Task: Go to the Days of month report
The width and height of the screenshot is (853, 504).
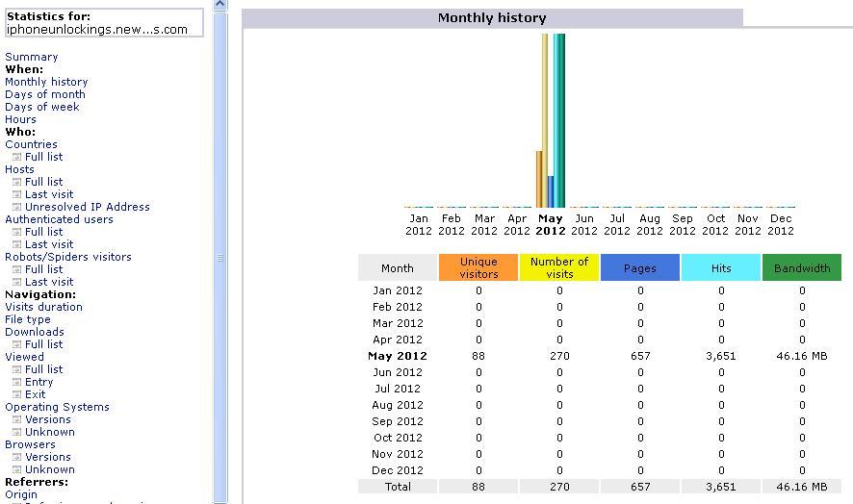Action: [x=45, y=94]
